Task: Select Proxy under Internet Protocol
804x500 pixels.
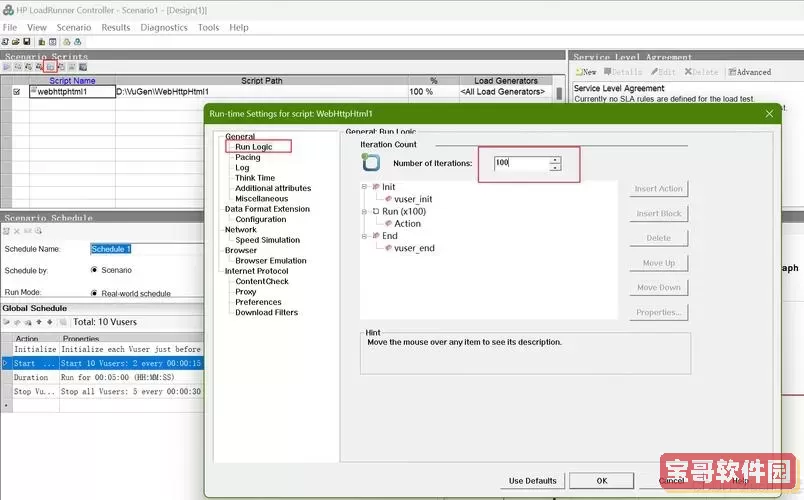Action: [246, 292]
